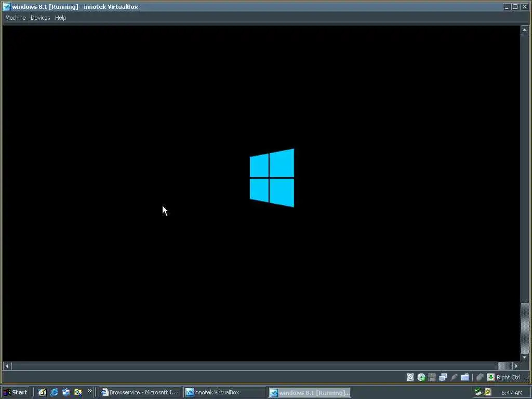Expand hidden Quick Launch items chevron
Viewport: 532px width, 399px height.
click(x=89, y=391)
